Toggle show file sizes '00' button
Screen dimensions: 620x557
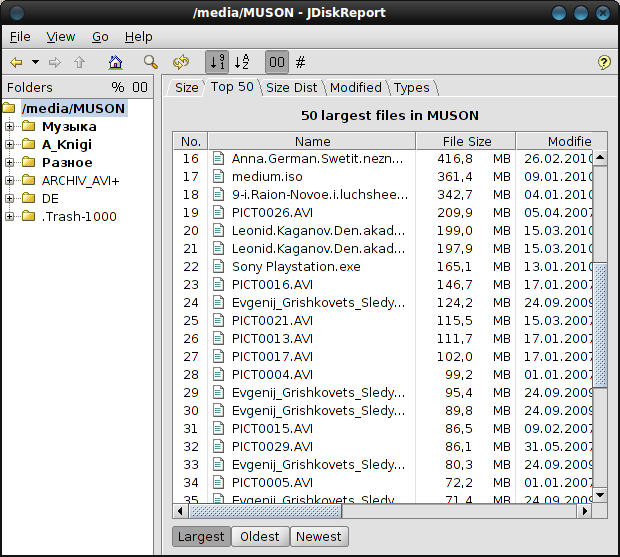coord(276,62)
